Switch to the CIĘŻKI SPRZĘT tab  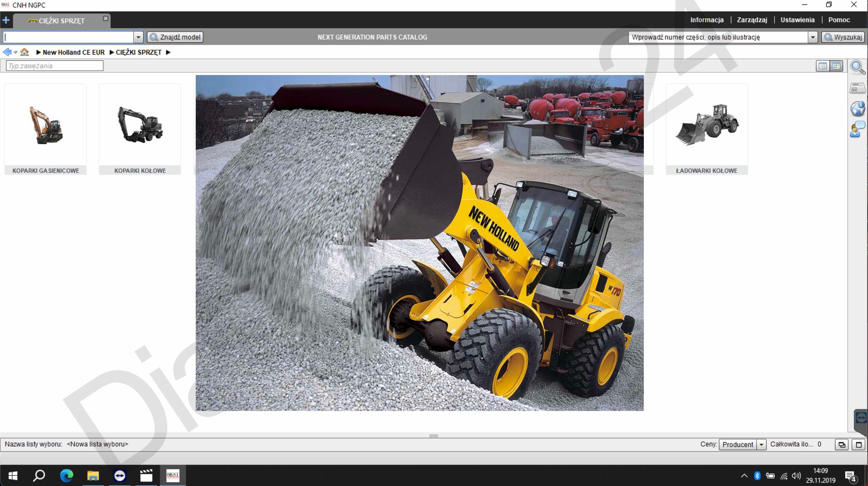(61, 21)
